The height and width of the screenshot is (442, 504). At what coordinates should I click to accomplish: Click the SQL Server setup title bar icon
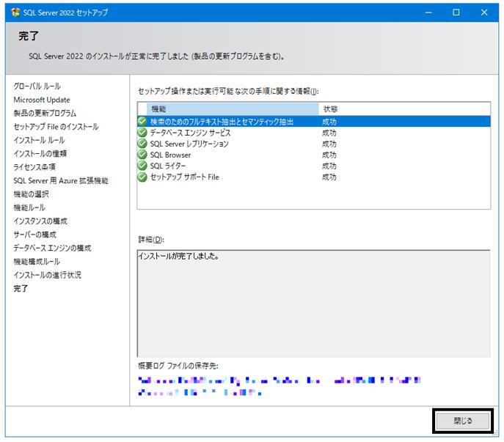(x=15, y=12)
